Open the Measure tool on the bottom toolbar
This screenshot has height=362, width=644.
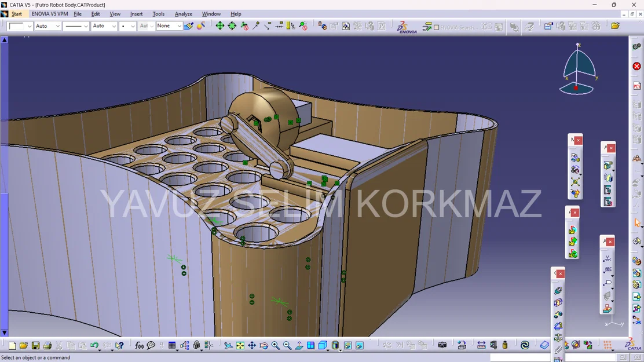(x=480, y=345)
